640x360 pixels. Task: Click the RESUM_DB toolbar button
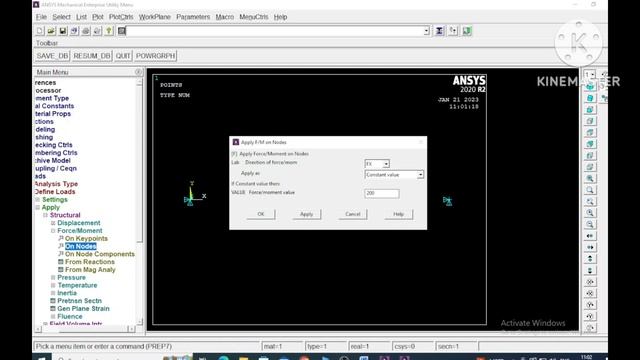click(92, 56)
